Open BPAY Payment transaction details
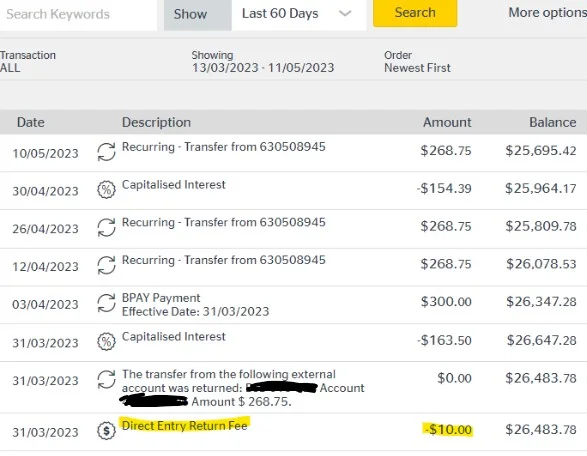587x456 pixels. coord(294,304)
